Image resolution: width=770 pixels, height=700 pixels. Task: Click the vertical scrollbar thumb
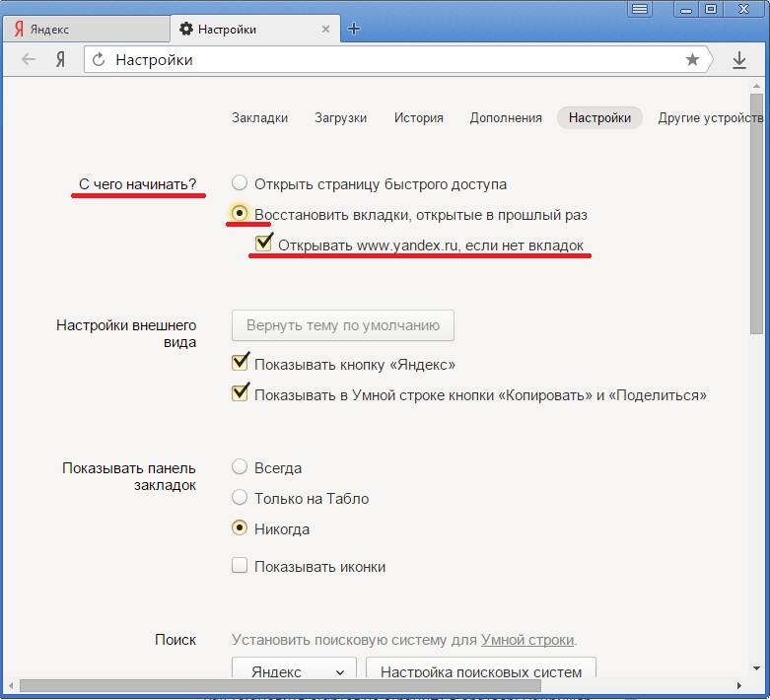coord(756,214)
